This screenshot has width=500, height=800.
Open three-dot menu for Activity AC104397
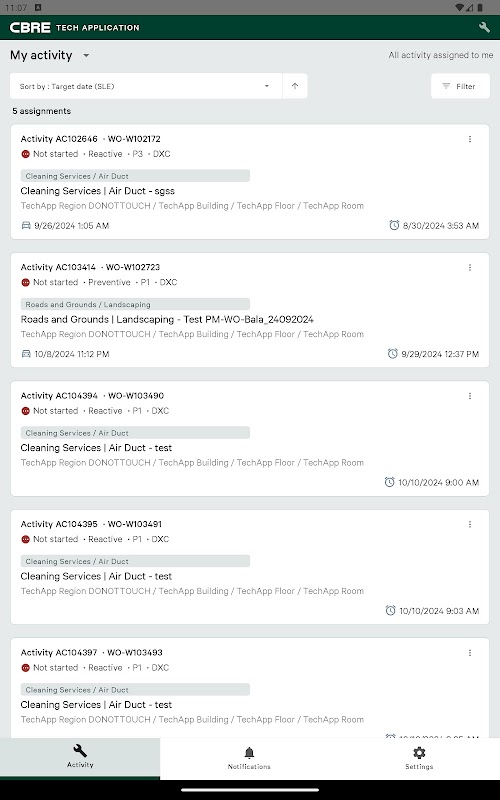coord(470,653)
